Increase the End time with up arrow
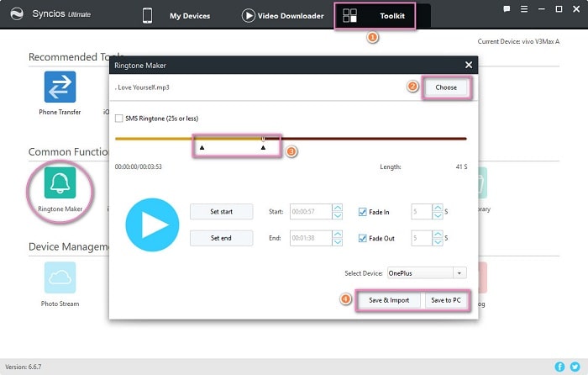The height and width of the screenshot is (375, 588). (338, 234)
